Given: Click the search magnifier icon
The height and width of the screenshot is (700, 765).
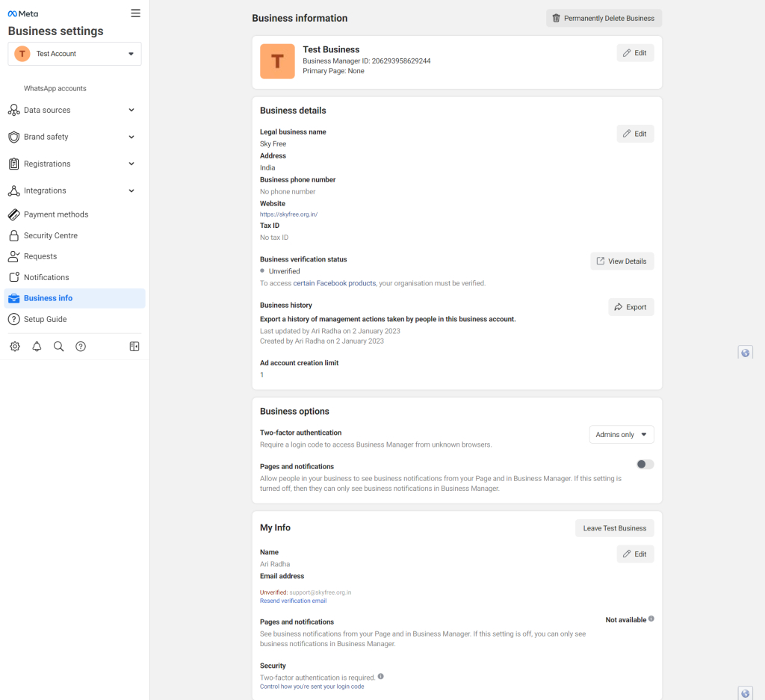Looking at the screenshot, I should pos(58,347).
